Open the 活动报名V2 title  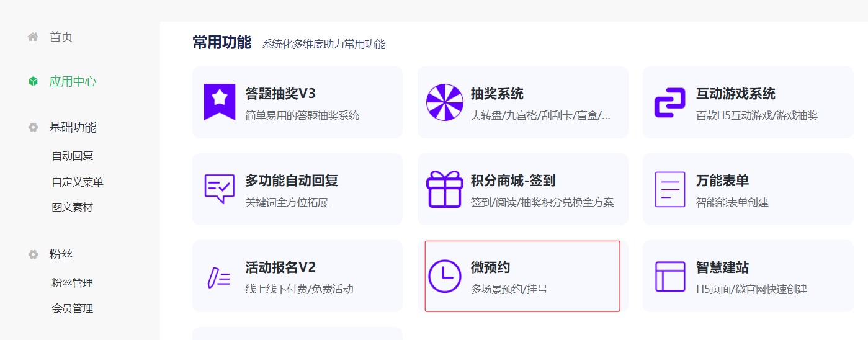tap(280, 267)
